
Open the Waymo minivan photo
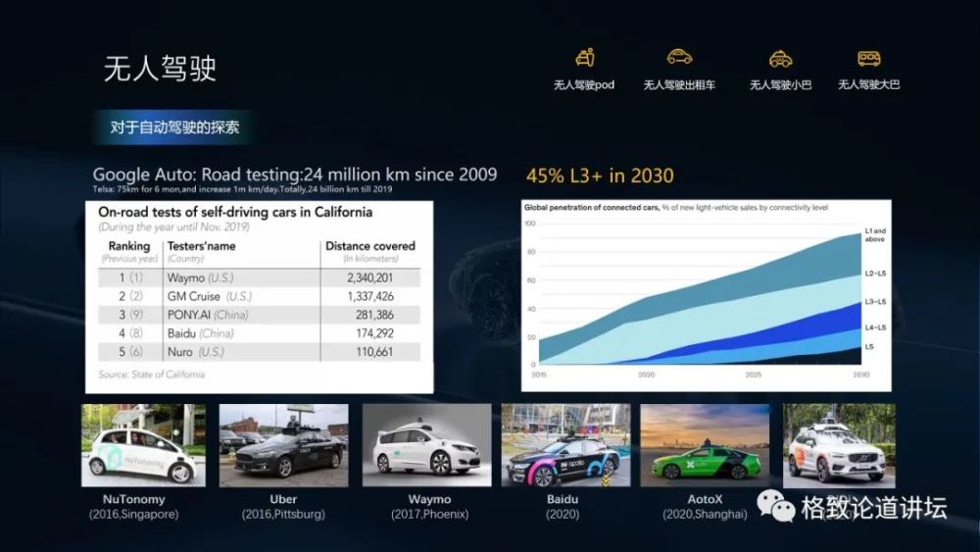tap(427, 445)
